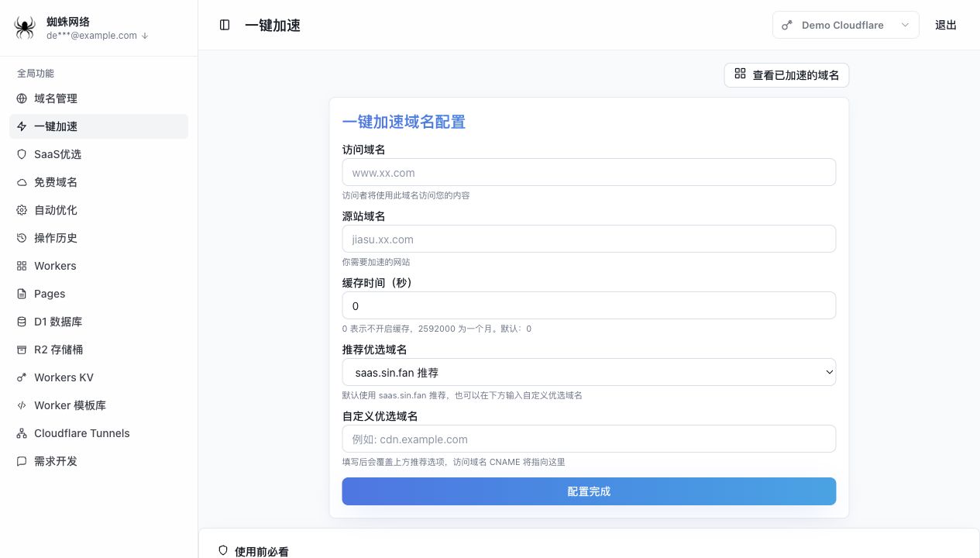Open Workers sidebar entry
The image size is (980, 558).
98,266
